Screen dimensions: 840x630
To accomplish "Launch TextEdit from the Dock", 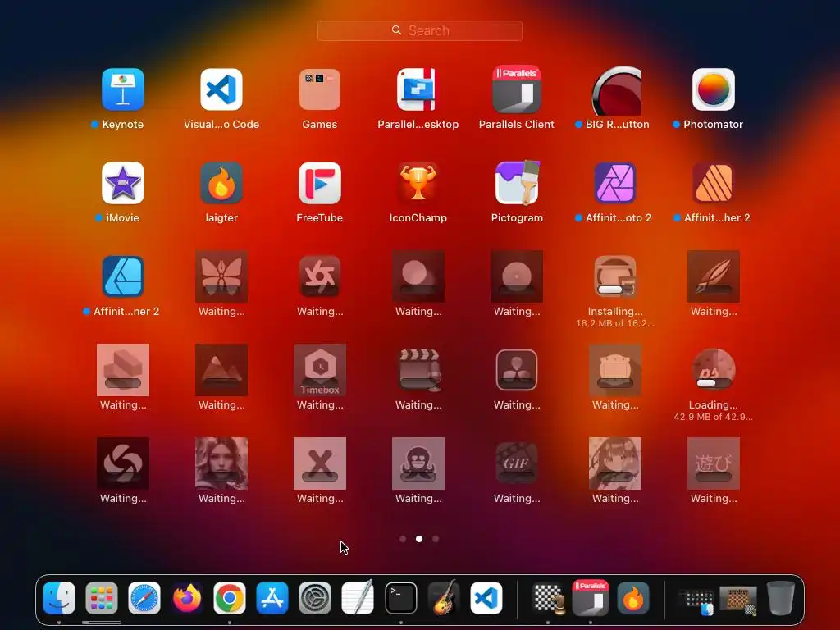I will pos(358,597).
